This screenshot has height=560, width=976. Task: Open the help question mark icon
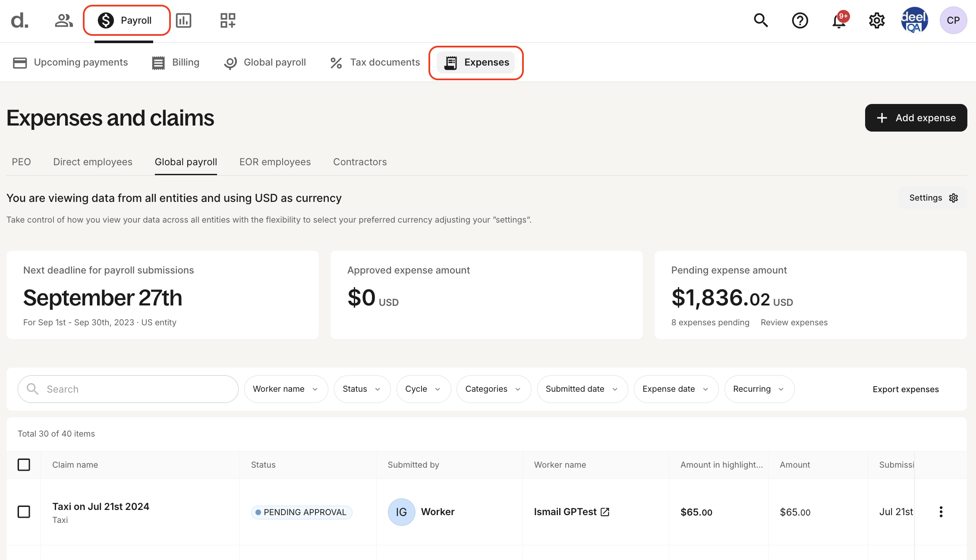click(x=800, y=20)
